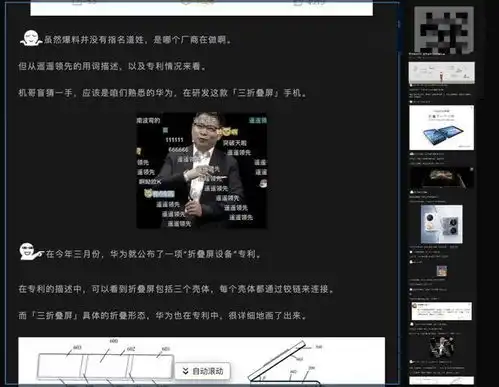This screenshot has width=499, height=387.
Task: Open sidebar thumbnail of presenter at whiteboard
Action: coord(442,73)
